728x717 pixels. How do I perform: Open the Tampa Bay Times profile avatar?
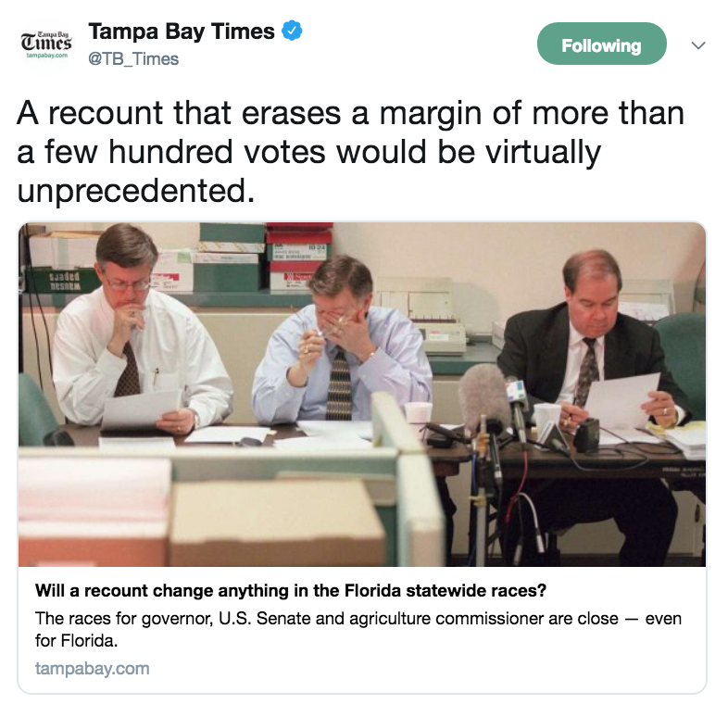coord(46,45)
